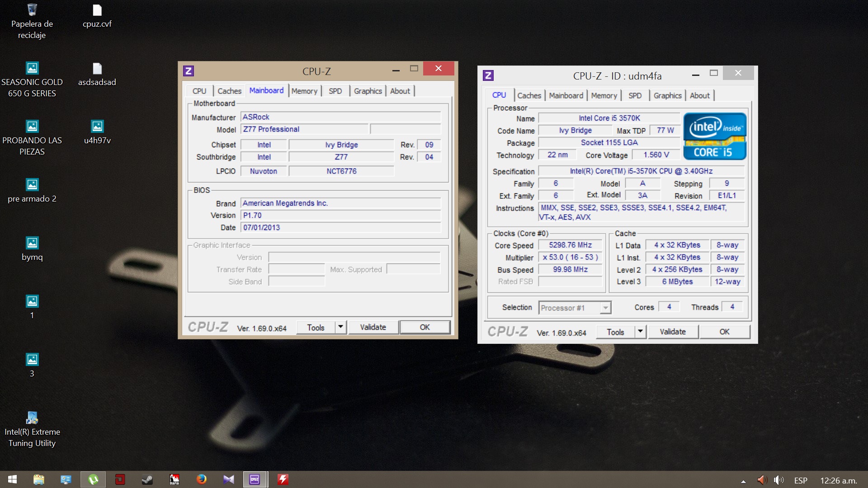Click the Intel Core i5 3570K name field
The height and width of the screenshot is (488, 868).
[x=609, y=118]
